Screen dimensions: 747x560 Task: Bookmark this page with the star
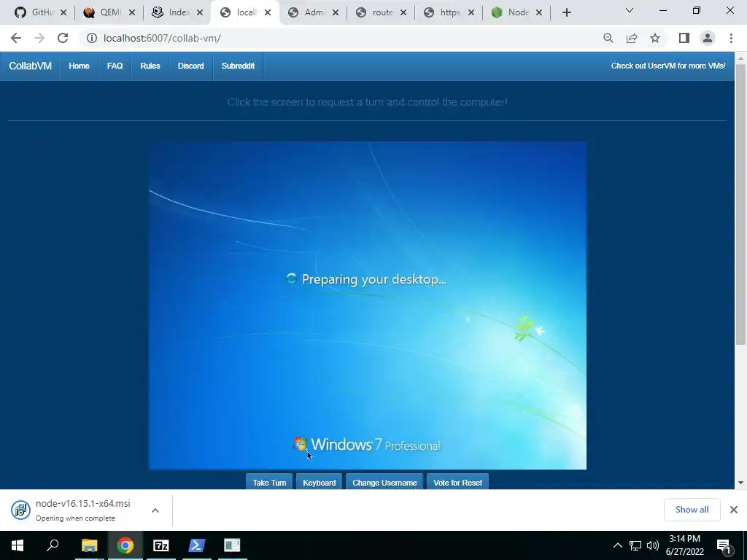[655, 38]
